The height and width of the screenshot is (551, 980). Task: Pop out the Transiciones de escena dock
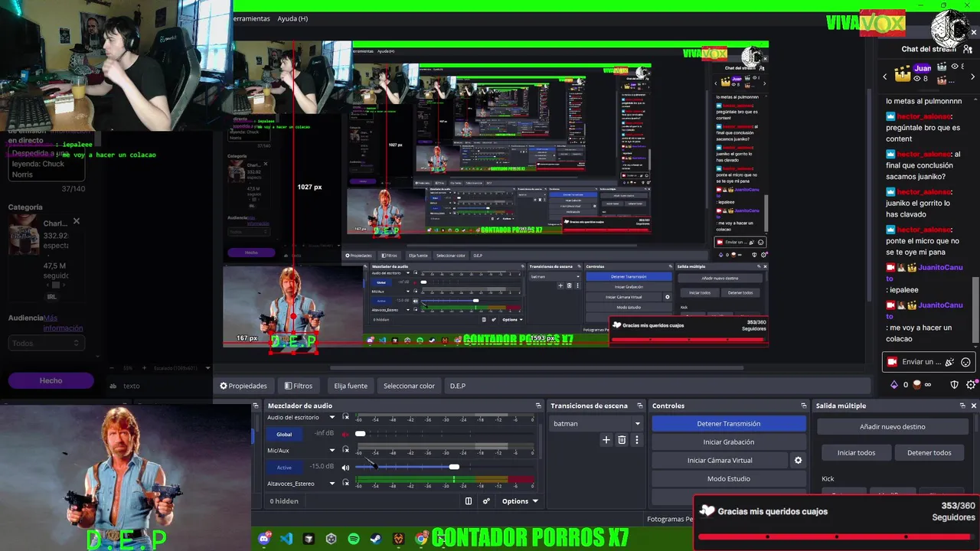(640, 406)
